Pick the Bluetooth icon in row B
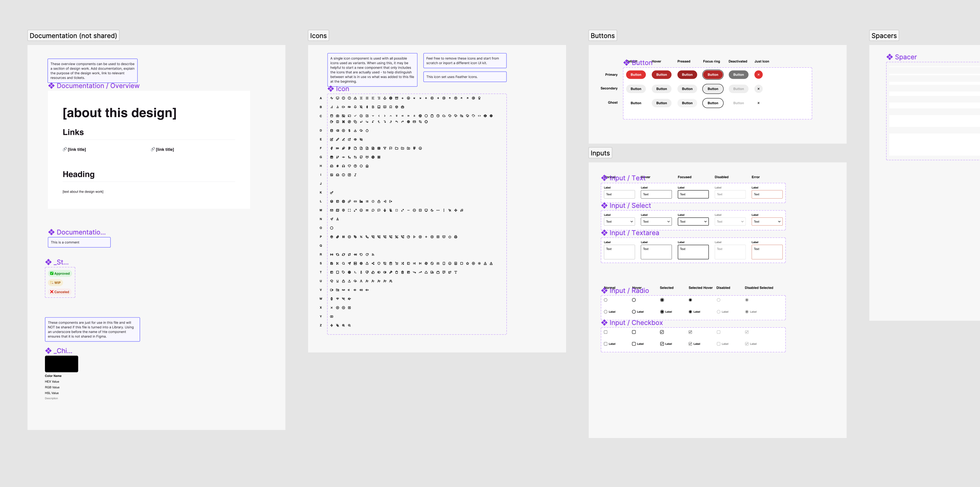Image resolution: width=980 pixels, height=487 pixels. click(x=367, y=107)
